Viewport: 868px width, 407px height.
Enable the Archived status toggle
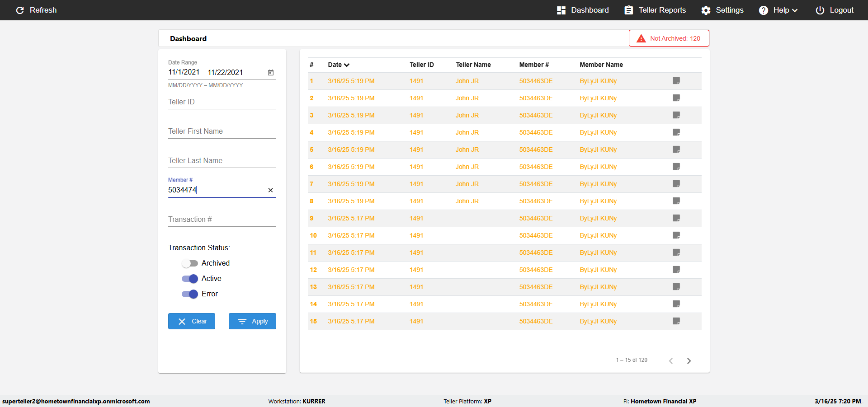190,263
